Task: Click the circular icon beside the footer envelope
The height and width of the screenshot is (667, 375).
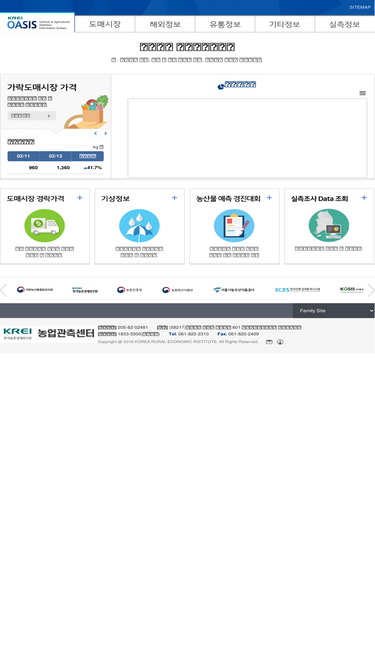Action: pos(280,342)
